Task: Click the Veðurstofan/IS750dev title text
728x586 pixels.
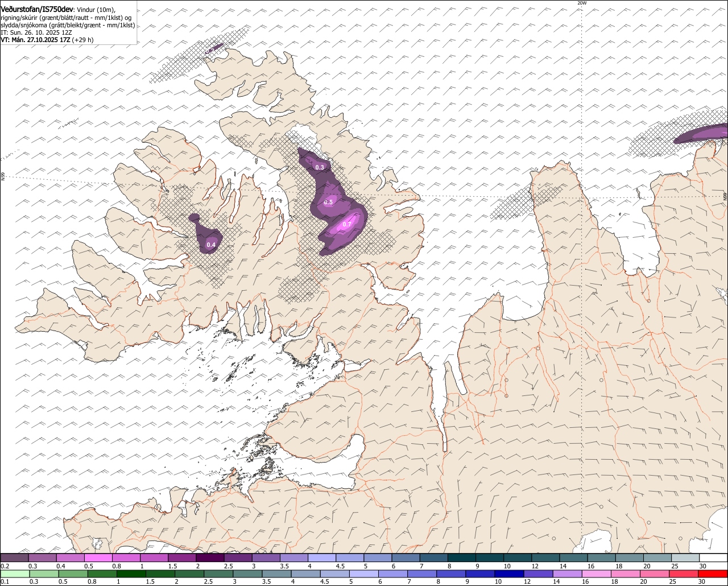Action: tap(36, 9)
